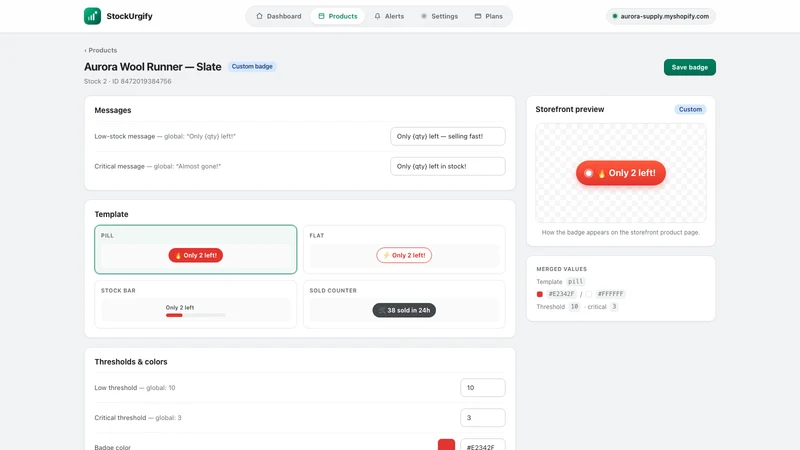The width and height of the screenshot is (800, 450).
Task: Click the pulsing dot in preview badge
Action: (588, 173)
